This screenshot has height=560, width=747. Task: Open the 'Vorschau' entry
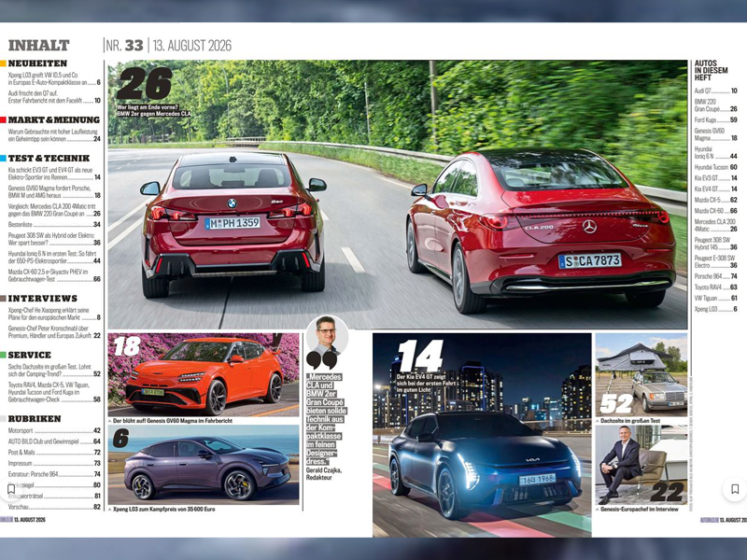click(54, 507)
